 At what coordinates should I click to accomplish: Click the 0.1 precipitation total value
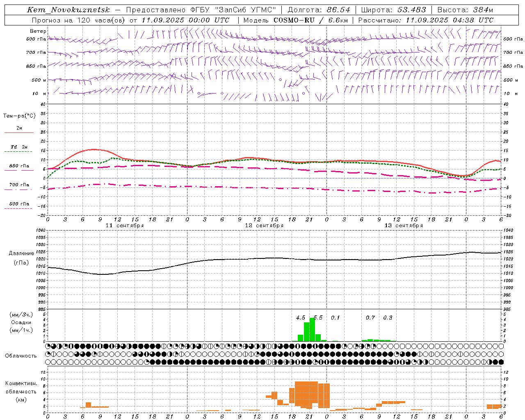tap(335, 318)
